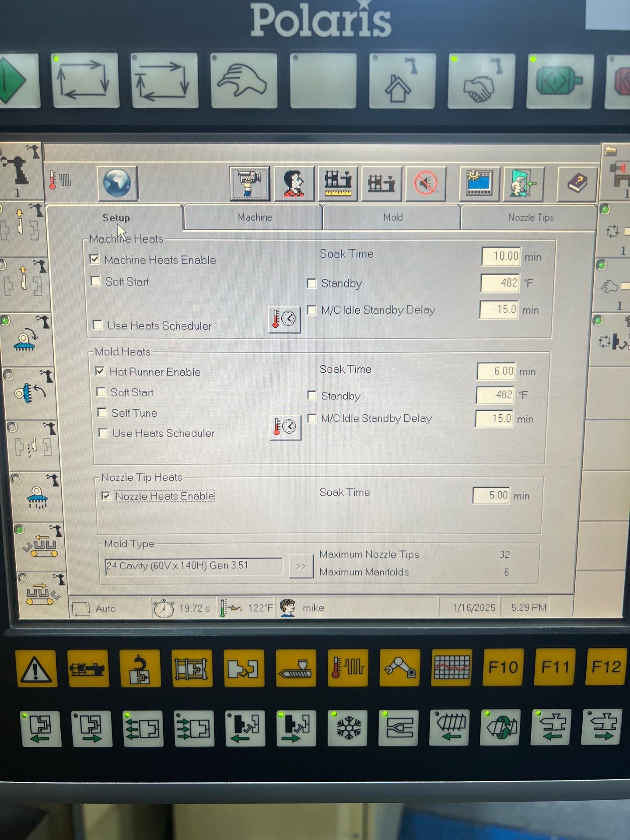Open the user login face icon

(x=294, y=183)
